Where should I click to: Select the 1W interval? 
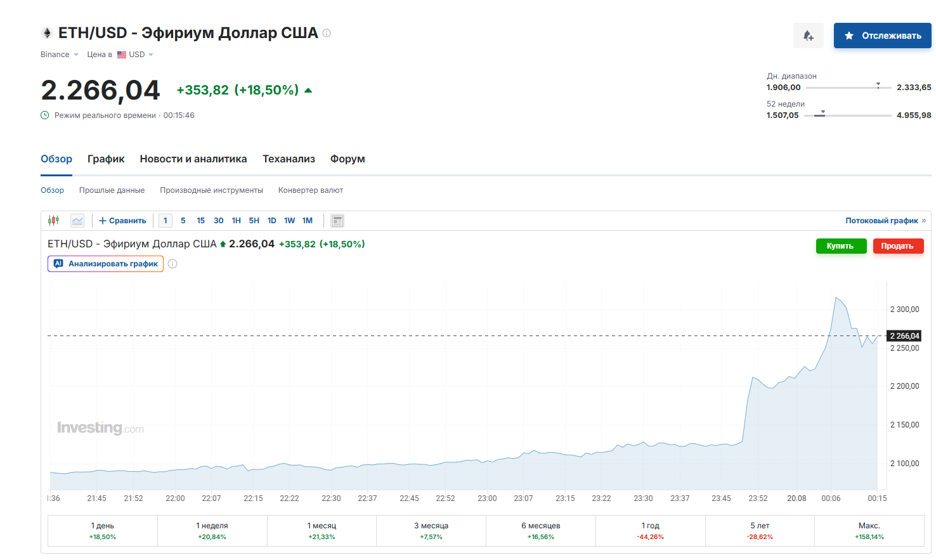point(290,221)
